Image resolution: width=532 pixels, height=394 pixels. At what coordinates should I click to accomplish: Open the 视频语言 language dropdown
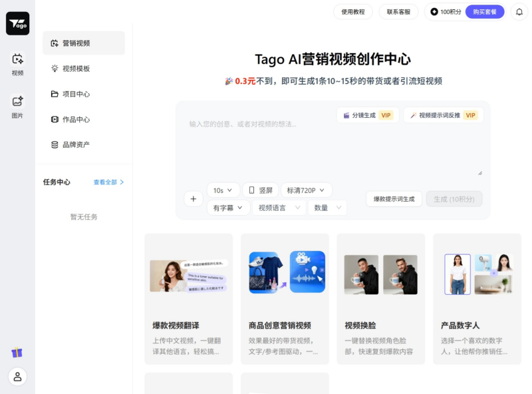tap(279, 208)
